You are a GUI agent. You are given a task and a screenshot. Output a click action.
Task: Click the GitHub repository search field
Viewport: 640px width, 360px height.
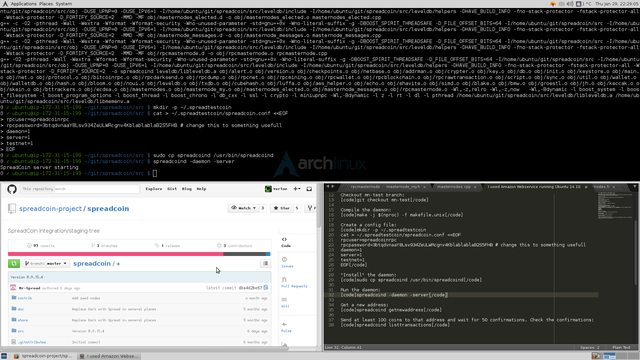pyautogui.click(x=79, y=189)
